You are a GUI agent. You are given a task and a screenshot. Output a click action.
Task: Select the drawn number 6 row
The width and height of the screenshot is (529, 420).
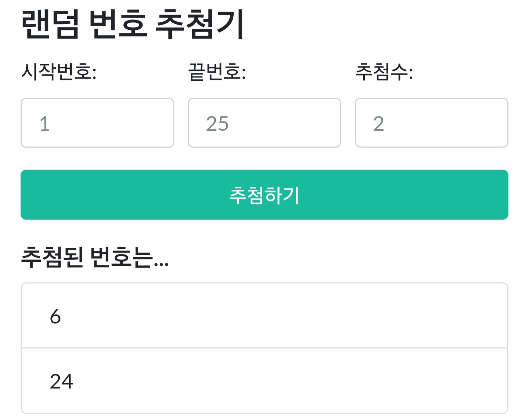(264, 316)
